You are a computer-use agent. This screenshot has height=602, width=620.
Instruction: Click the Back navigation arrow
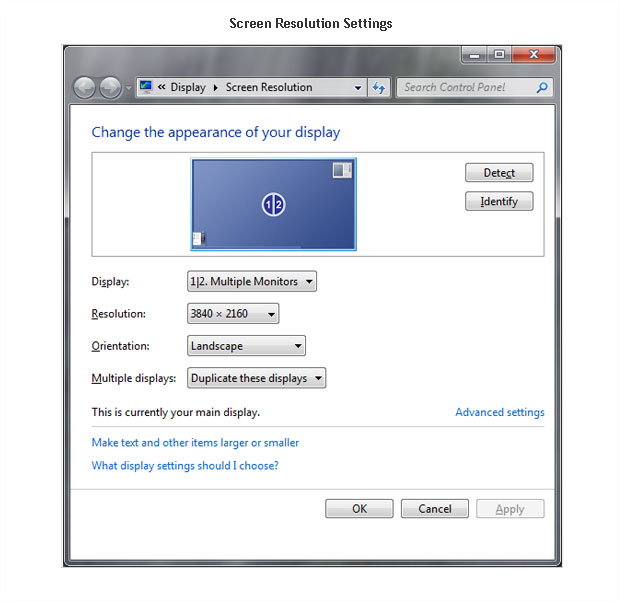click(x=86, y=88)
